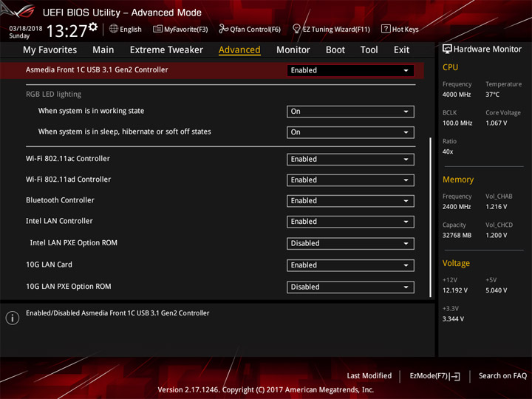Click the Version 2.17.1246 copyright line
The height and width of the screenshot is (399, 532).
pyautogui.click(x=266, y=390)
